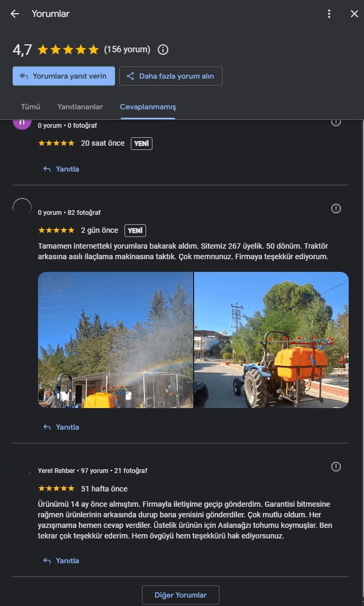Viewport: 364px width, 606px height.
Task: Go back using the arrow icon
Action: coord(15,14)
